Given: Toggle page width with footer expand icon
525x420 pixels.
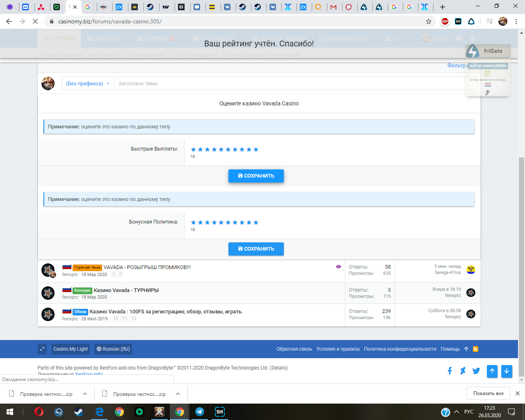Looking at the screenshot, I should [x=42, y=349].
